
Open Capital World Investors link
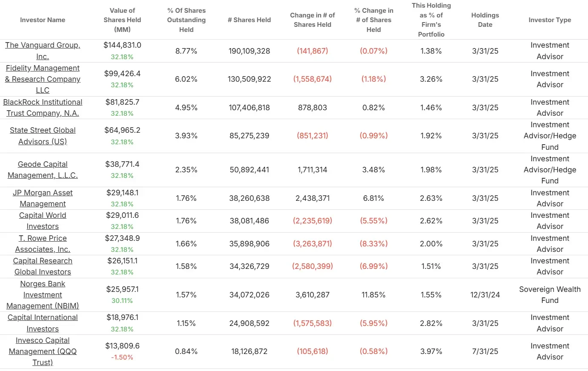(43, 221)
